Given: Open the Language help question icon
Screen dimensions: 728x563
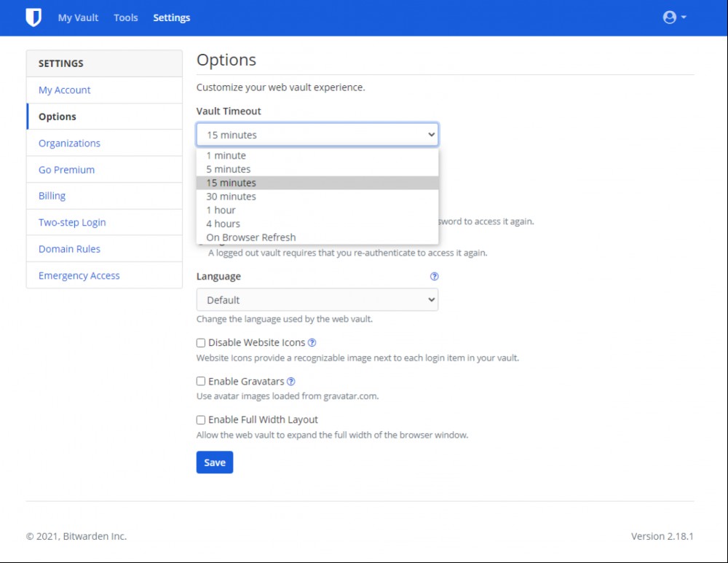Looking at the screenshot, I should click(434, 276).
